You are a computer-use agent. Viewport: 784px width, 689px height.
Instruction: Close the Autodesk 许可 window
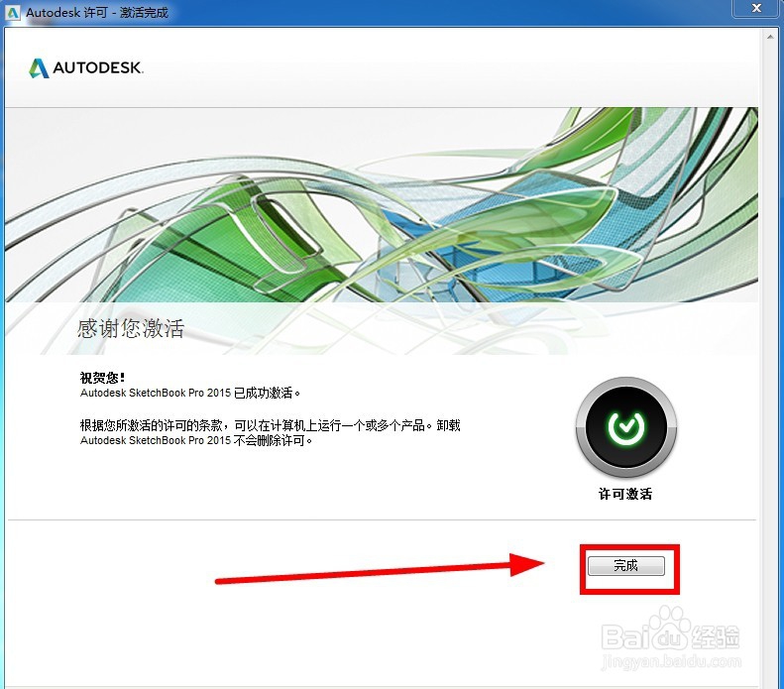tap(756, 9)
